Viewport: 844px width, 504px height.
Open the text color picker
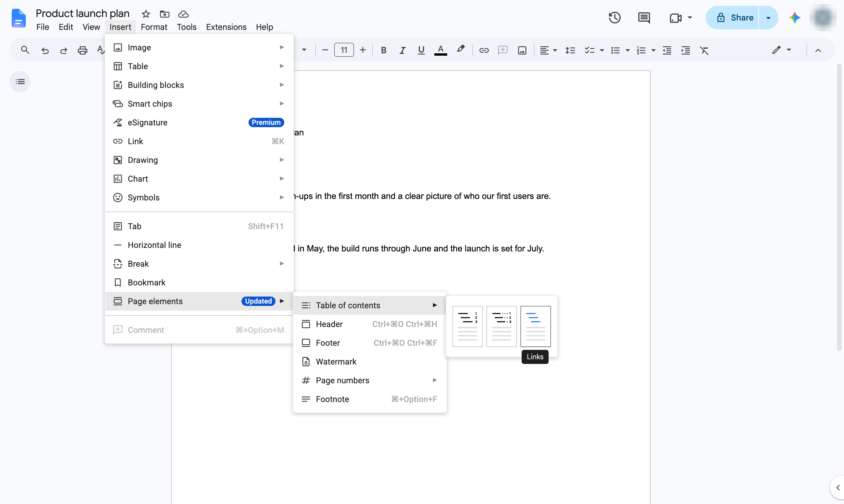pos(440,50)
